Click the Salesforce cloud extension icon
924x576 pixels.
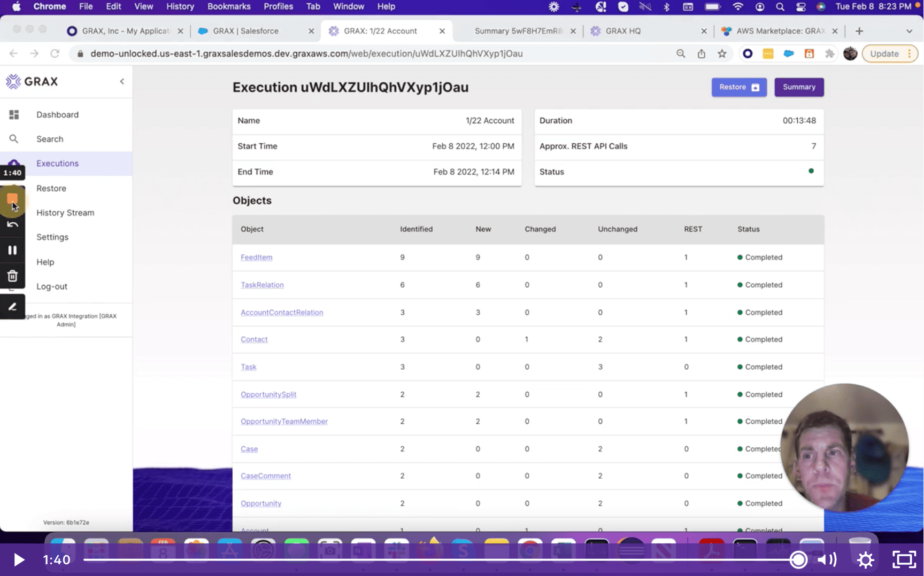click(788, 53)
